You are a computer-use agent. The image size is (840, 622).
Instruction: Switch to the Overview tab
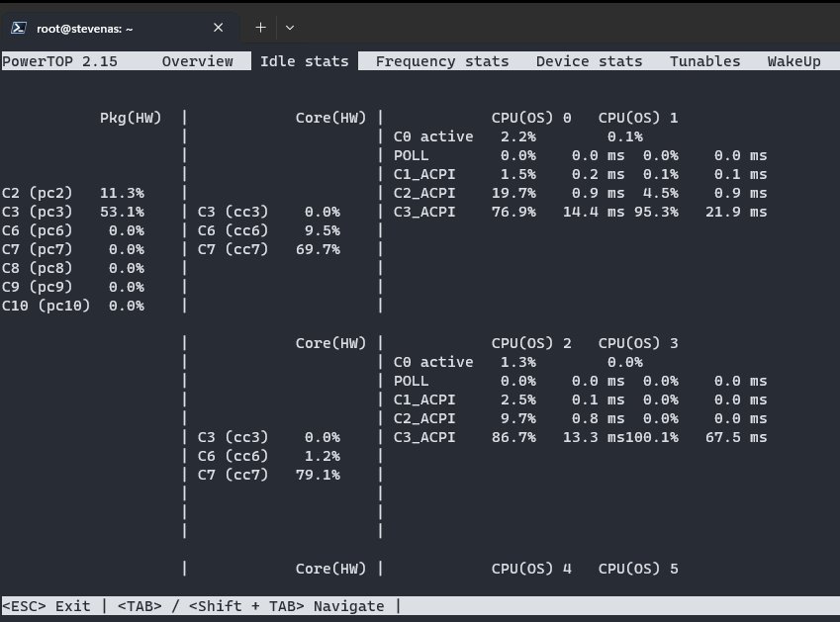pyautogui.click(x=197, y=61)
